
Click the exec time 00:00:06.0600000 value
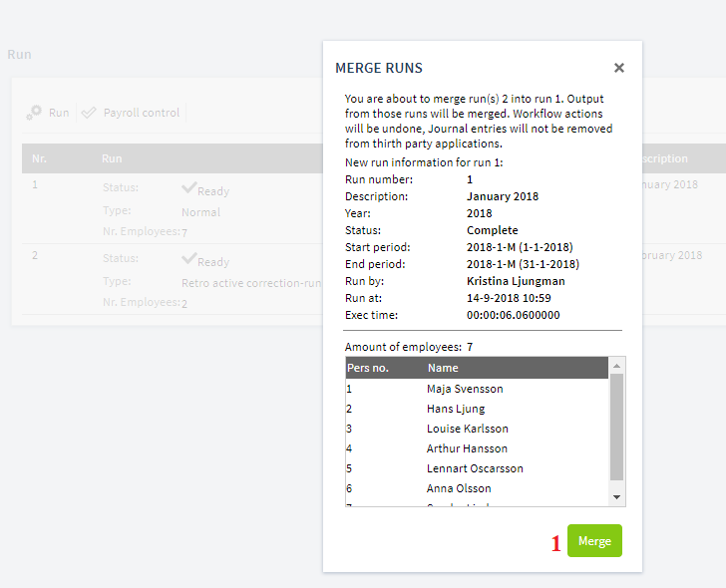(x=513, y=315)
